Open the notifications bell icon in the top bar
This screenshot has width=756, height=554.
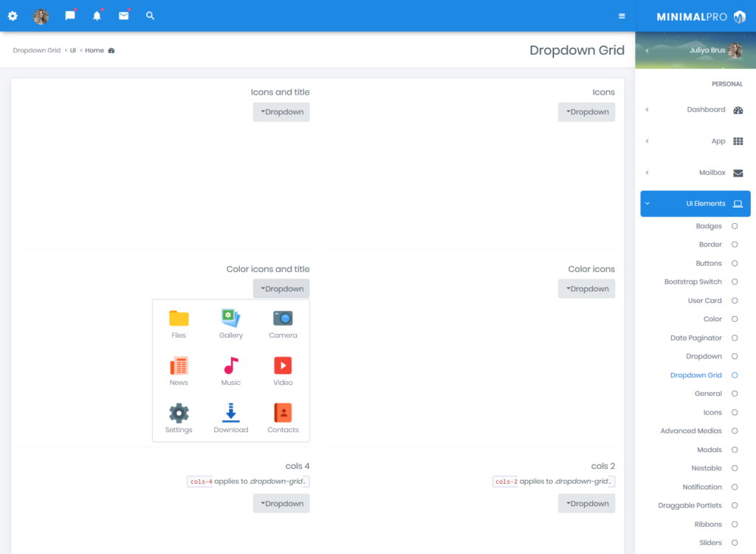click(x=97, y=15)
